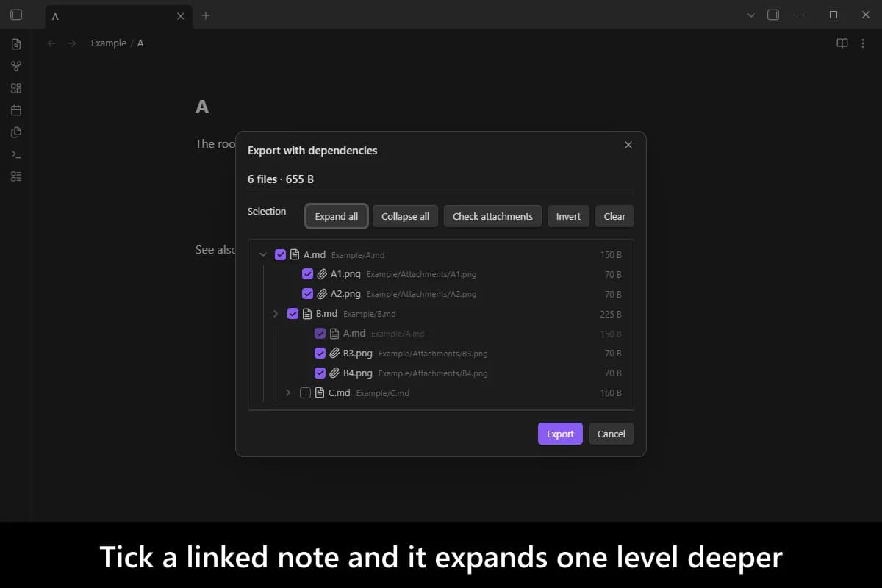Click the A1.png attachment paperclip icon

click(x=322, y=274)
